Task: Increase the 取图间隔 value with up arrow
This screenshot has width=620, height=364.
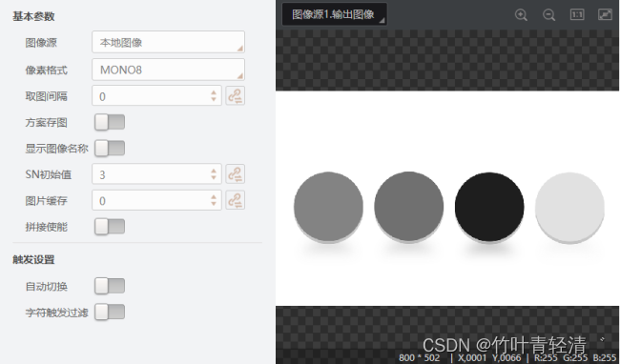Action: [214, 92]
